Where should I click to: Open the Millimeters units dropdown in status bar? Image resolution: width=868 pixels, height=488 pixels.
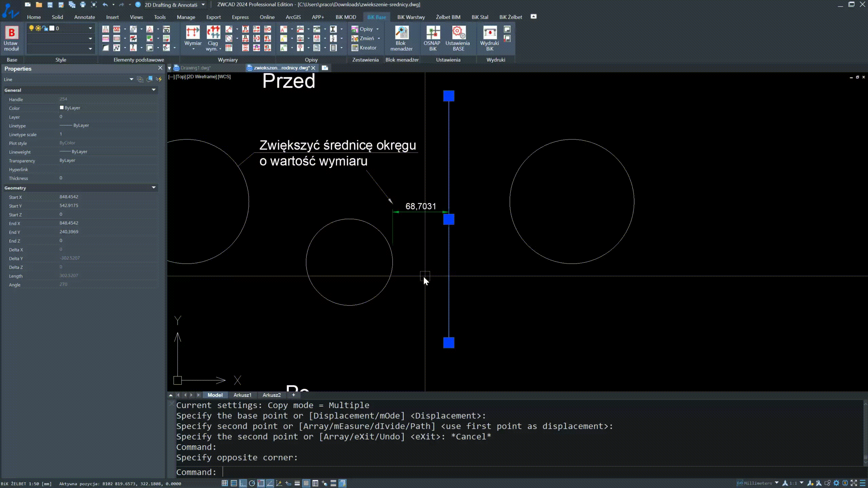(777, 483)
